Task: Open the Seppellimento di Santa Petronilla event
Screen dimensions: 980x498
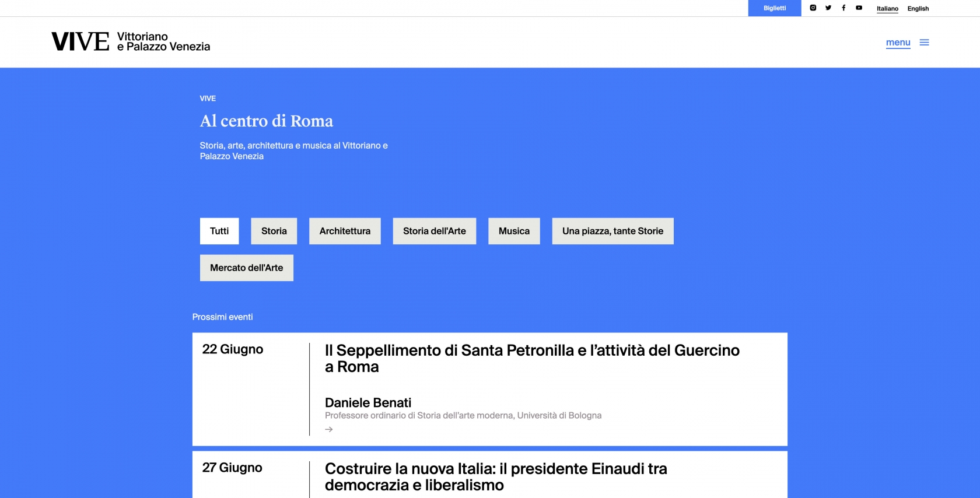Action: coord(532,359)
